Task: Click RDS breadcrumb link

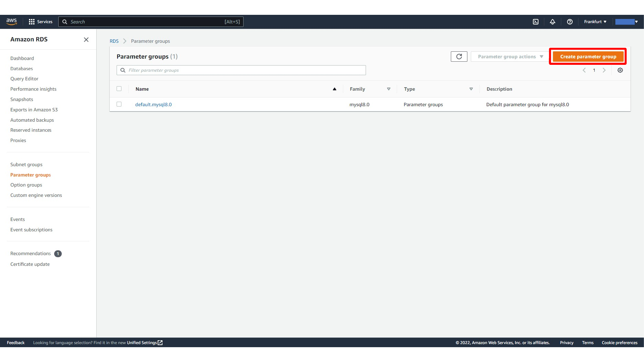Action: point(114,41)
